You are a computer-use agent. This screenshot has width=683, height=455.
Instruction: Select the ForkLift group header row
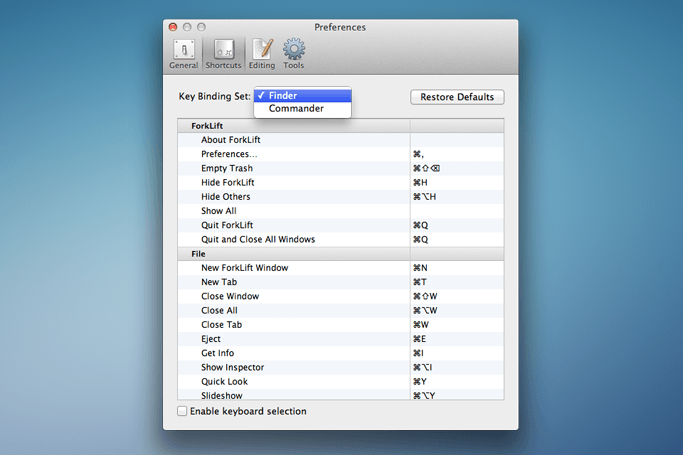point(341,126)
